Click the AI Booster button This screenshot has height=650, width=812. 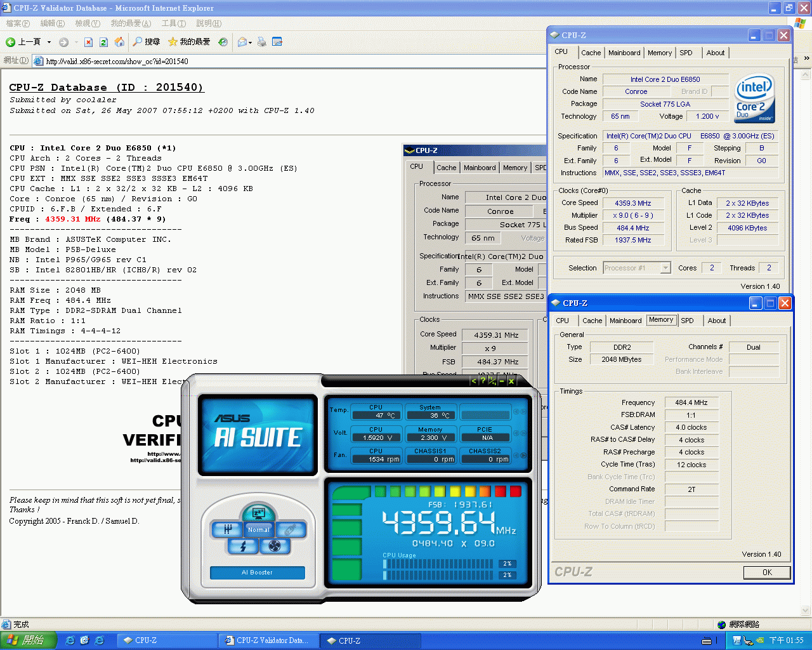pos(257,573)
